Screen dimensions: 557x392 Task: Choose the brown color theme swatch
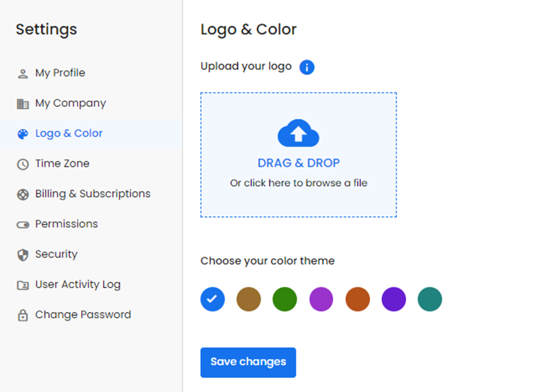249,299
